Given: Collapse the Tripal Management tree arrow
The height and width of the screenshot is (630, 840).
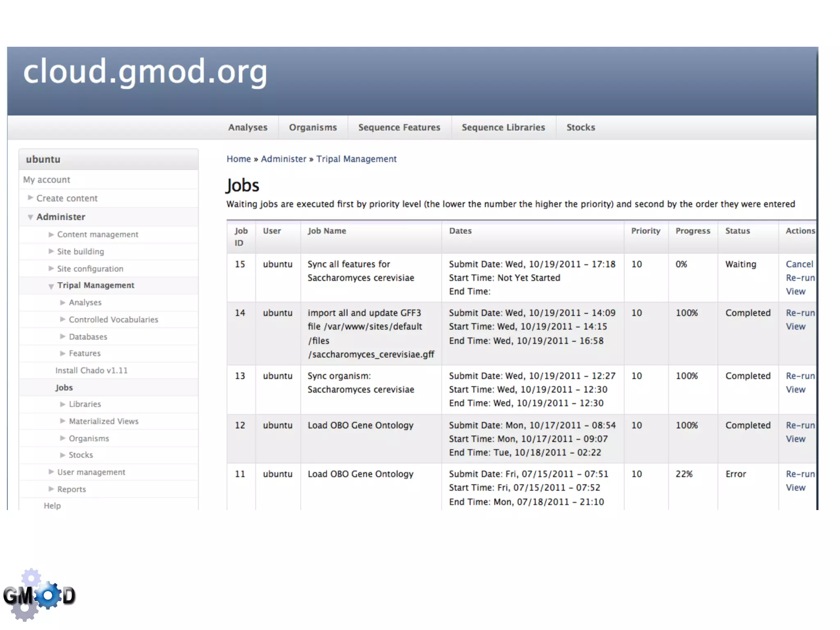Looking at the screenshot, I should coord(51,286).
